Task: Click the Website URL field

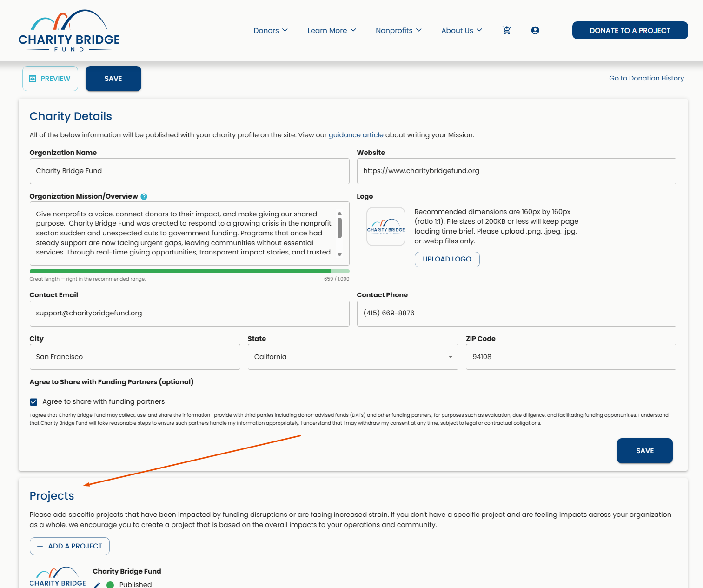Action: click(517, 171)
